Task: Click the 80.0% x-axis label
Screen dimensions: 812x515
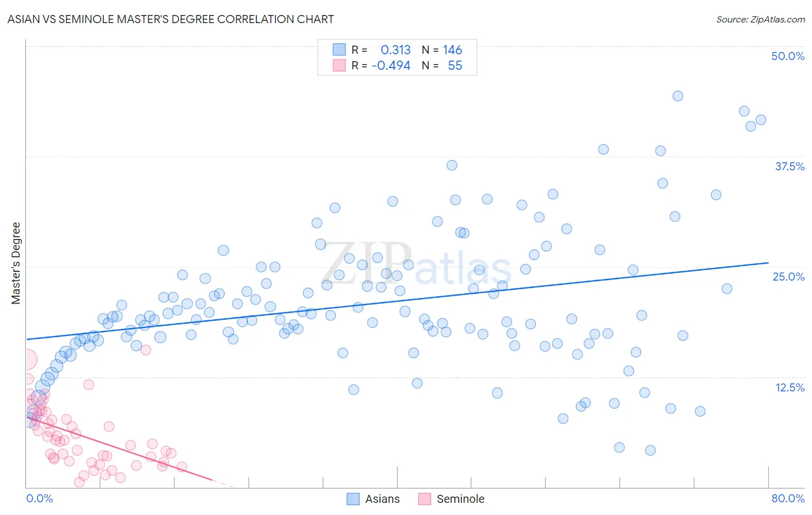Action: pyautogui.click(x=788, y=498)
